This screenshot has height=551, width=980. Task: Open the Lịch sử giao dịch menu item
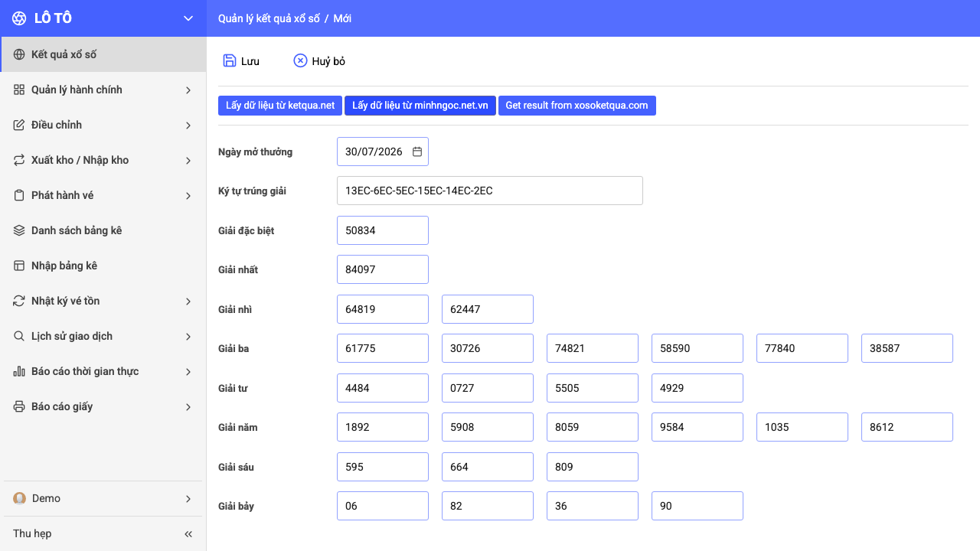coord(103,337)
